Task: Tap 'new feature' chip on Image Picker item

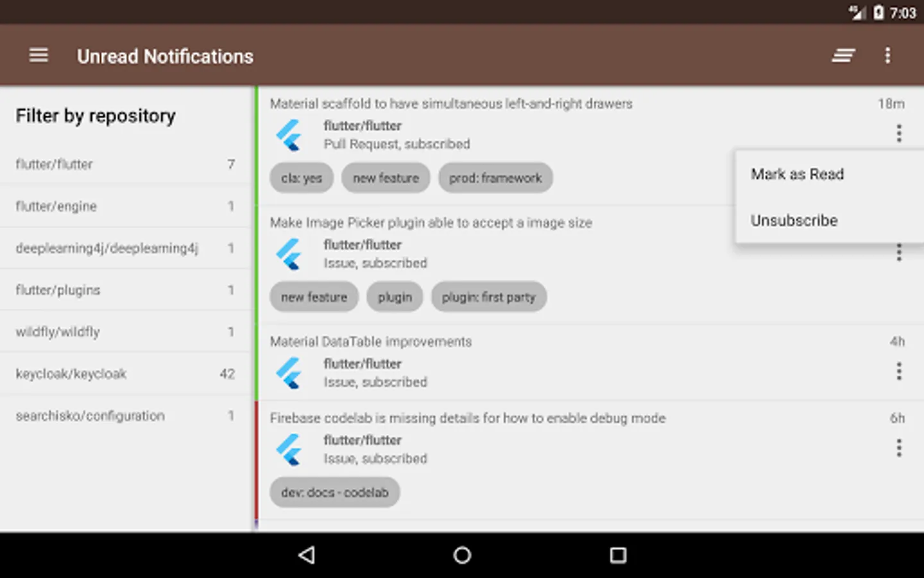Action: (314, 297)
